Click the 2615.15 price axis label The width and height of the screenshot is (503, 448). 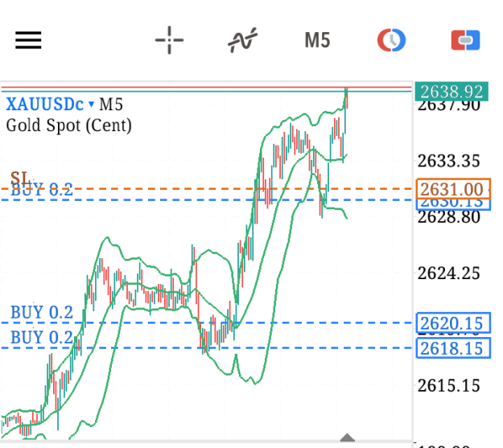[448, 385]
